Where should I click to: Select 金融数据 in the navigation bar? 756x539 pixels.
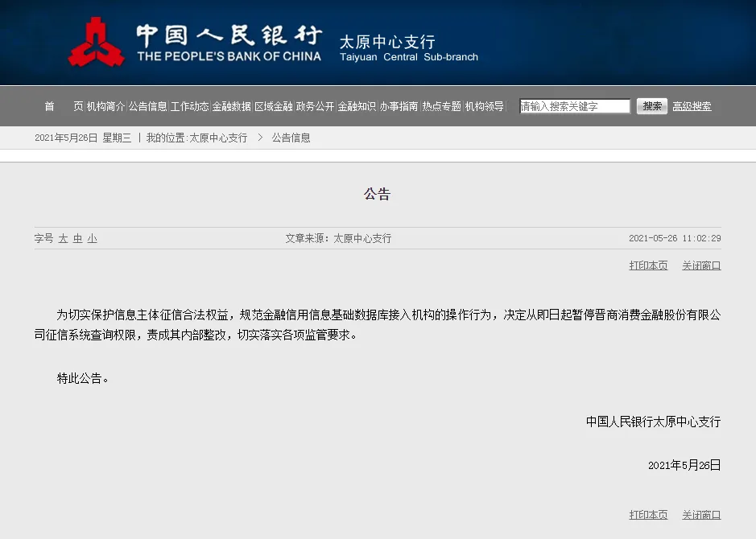231,106
